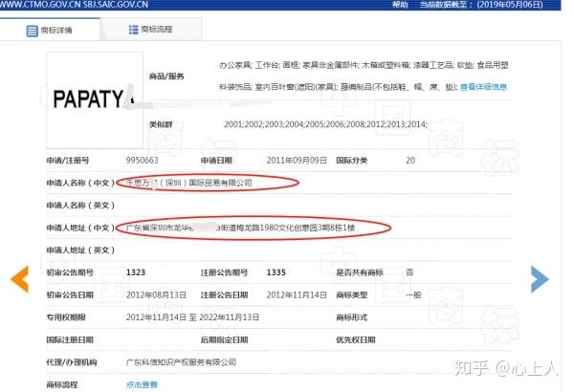
Task: Switch to the 商标流程 tab
Action: (151, 30)
